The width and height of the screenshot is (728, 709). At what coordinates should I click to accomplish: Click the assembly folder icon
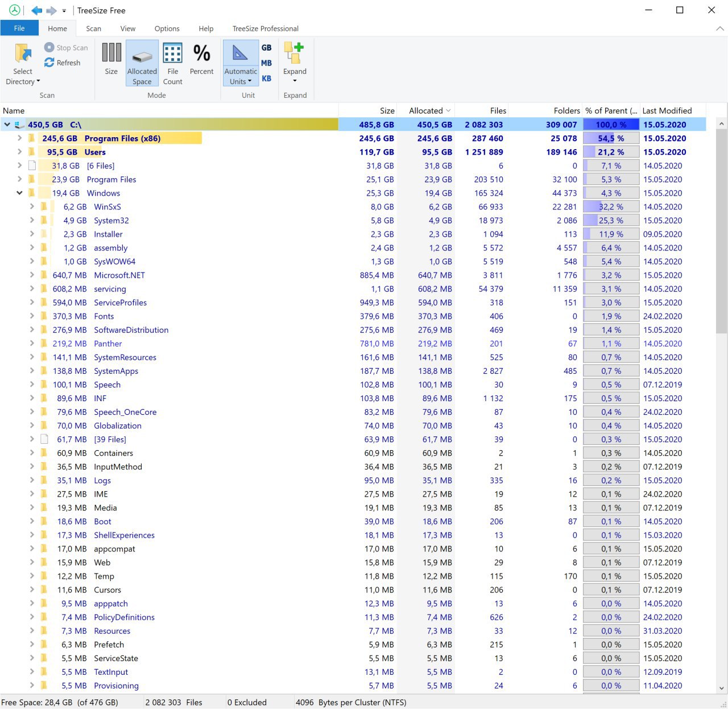44,248
